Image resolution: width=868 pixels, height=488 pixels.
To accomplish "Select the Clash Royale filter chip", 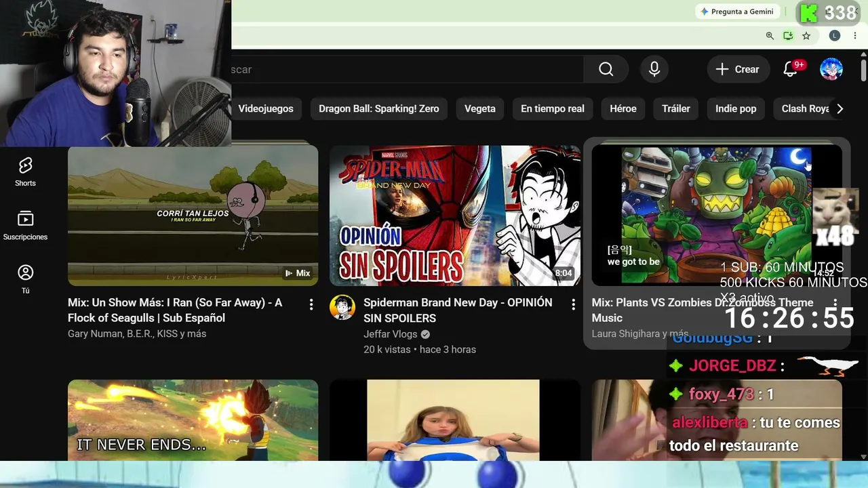I will pyautogui.click(x=804, y=108).
